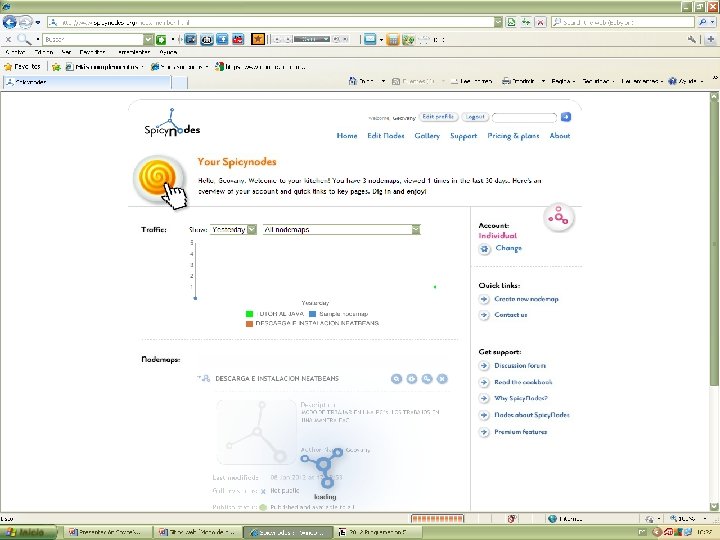Click the printer icon in command bar
The image size is (720, 540).
[x=506, y=81]
